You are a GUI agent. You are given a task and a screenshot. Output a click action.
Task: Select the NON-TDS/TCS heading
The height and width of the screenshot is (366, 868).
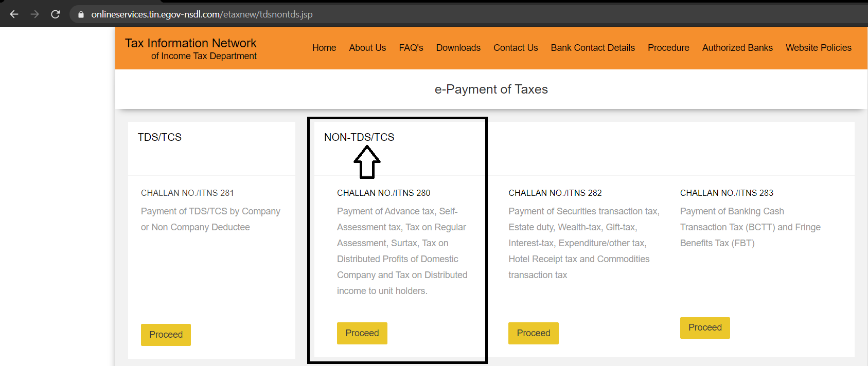coord(359,137)
